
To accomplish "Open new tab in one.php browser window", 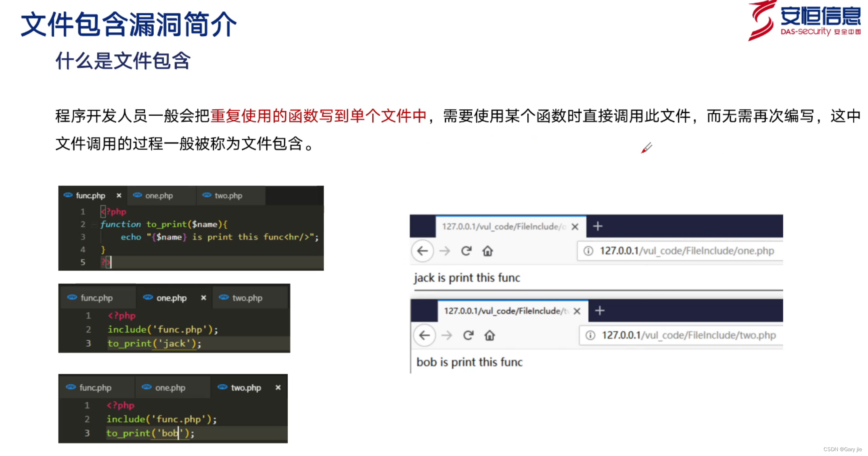I will click(598, 226).
